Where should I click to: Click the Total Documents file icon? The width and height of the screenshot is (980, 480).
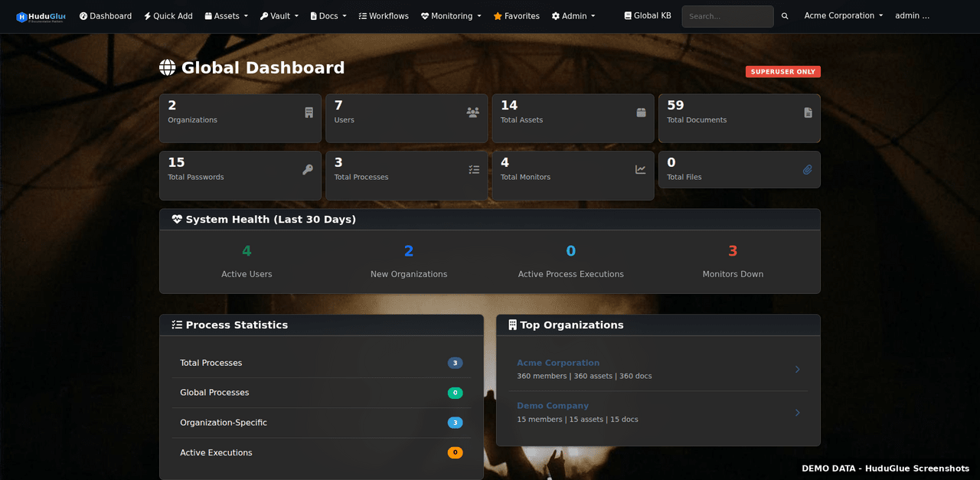808,113
